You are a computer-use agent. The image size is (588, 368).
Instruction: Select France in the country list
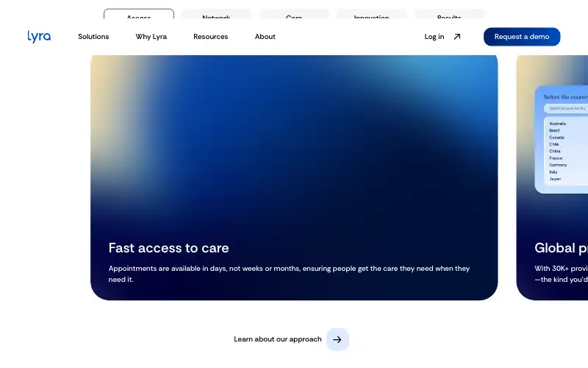pos(556,158)
